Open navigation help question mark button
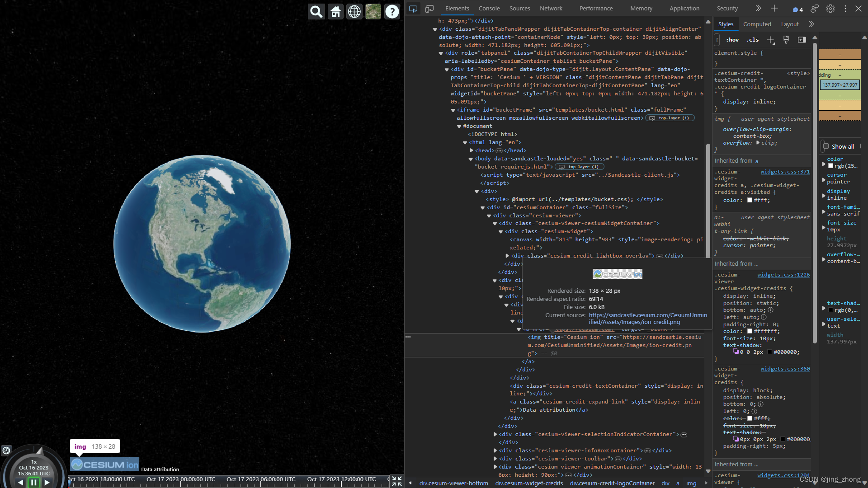868x488 pixels. pyautogui.click(x=392, y=12)
